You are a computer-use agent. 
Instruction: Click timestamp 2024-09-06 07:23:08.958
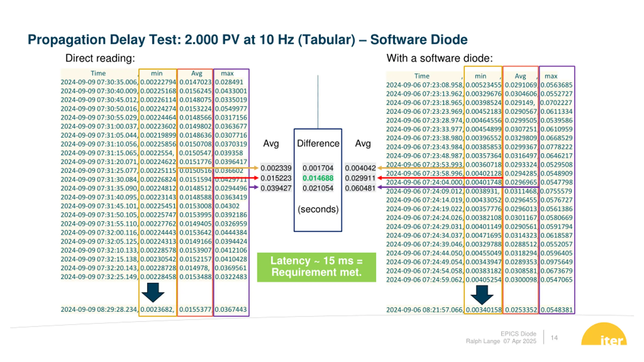(x=424, y=85)
